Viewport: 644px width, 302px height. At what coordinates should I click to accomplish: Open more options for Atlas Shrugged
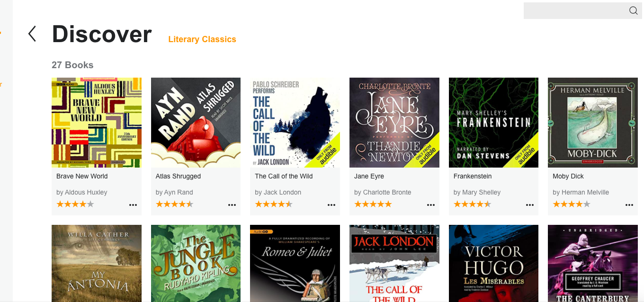(x=232, y=205)
